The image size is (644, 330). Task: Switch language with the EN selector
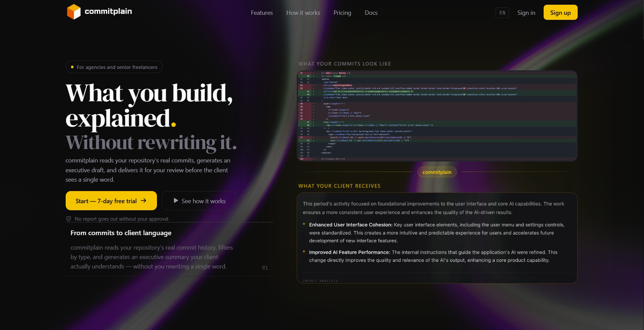pos(502,13)
